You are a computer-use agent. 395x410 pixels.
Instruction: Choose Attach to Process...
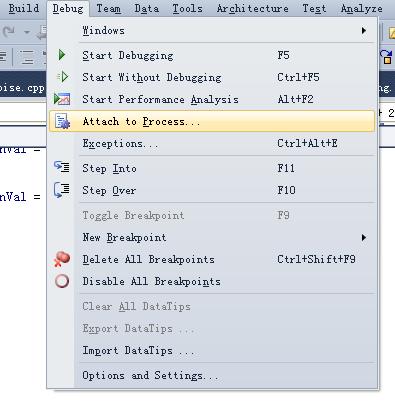[x=212, y=121]
